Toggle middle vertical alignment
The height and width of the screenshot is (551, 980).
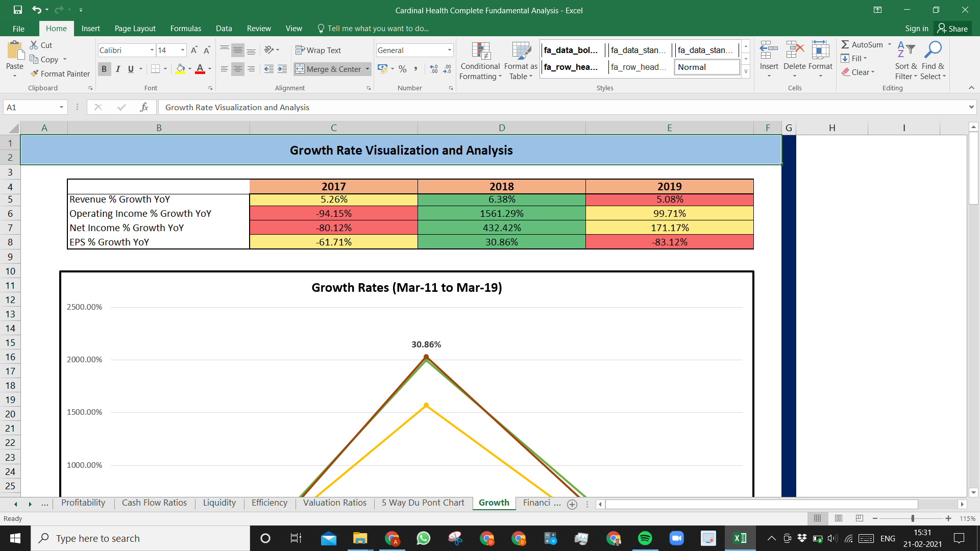(x=238, y=50)
